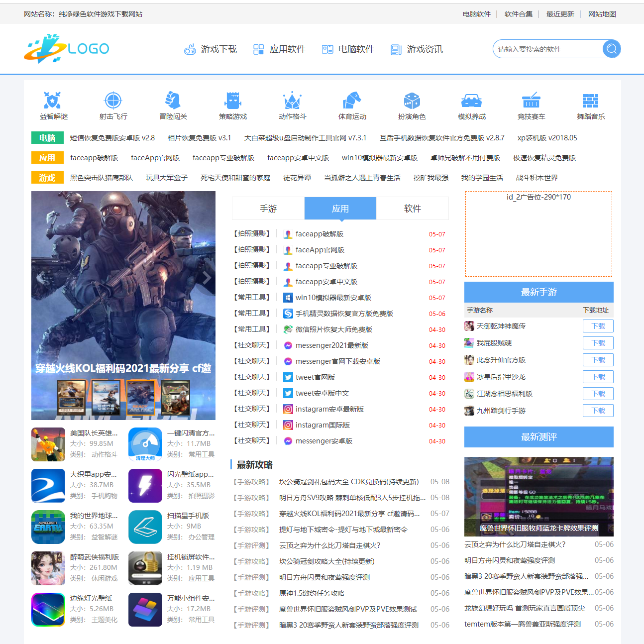
Task: Open the 扫描星手机版 app icon
Action: (145, 527)
